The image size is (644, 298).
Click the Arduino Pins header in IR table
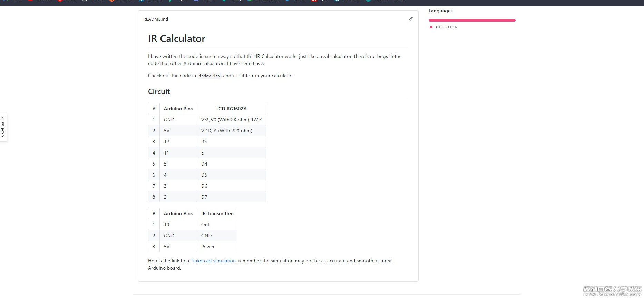178,213
